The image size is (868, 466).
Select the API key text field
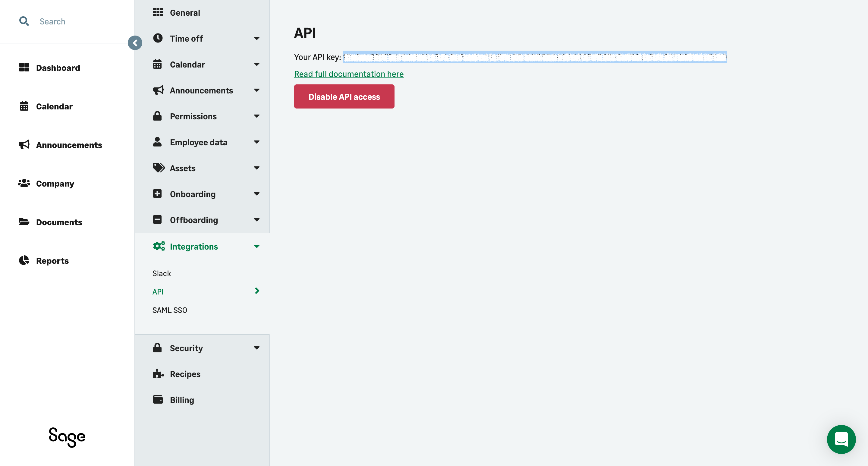[534, 57]
